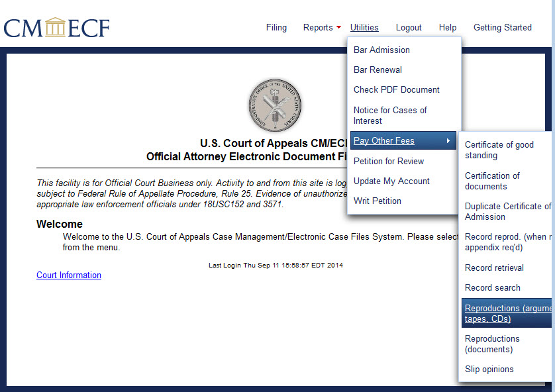
Task: Follow the Court Information link
Action: pyautogui.click(x=69, y=275)
